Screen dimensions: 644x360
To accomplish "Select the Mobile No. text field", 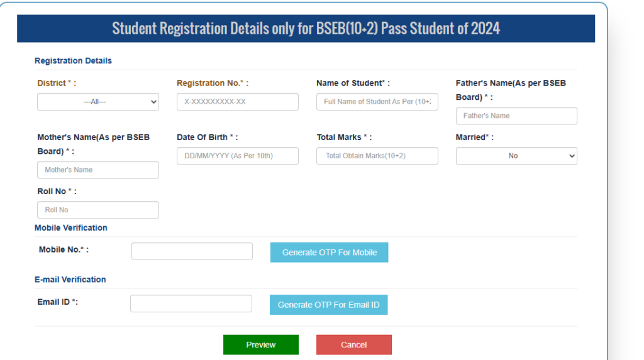I will coord(192,251).
